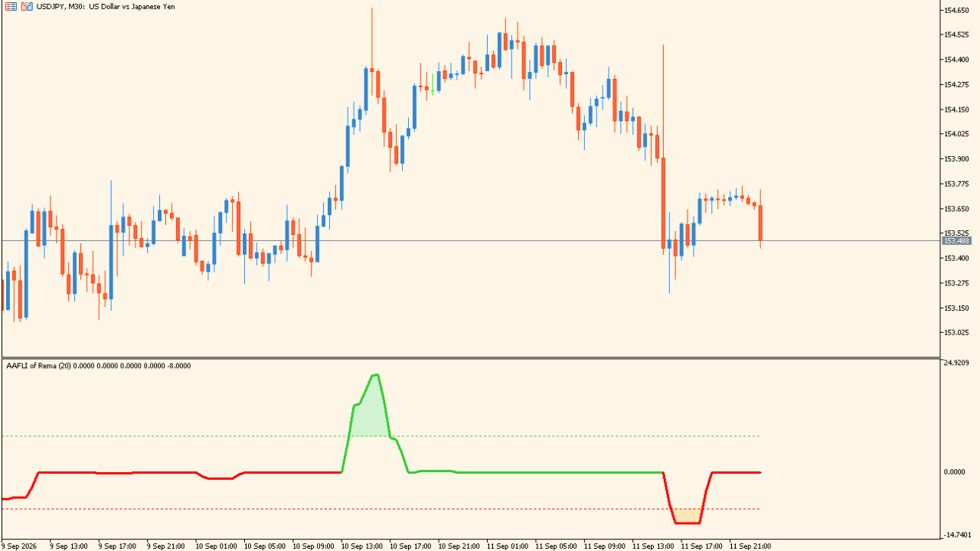Click the red and blue trade panel icon
The height and width of the screenshot is (551, 980).
pyautogui.click(x=27, y=6)
